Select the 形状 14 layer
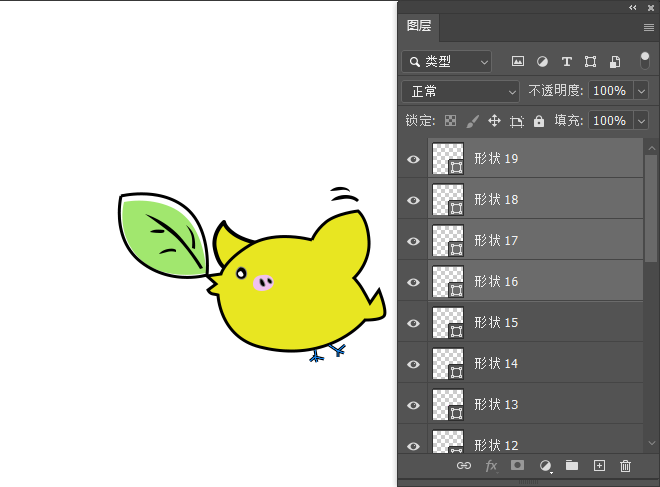The height and width of the screenshot is (487, 660). 538,364
